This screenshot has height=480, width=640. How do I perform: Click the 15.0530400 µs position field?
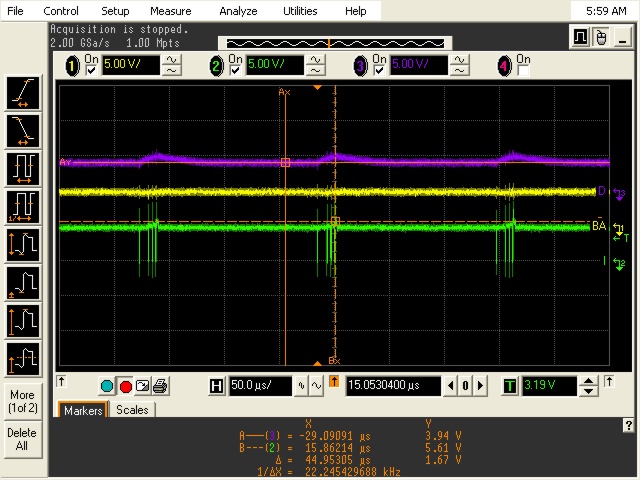click(x=393, y=386)
